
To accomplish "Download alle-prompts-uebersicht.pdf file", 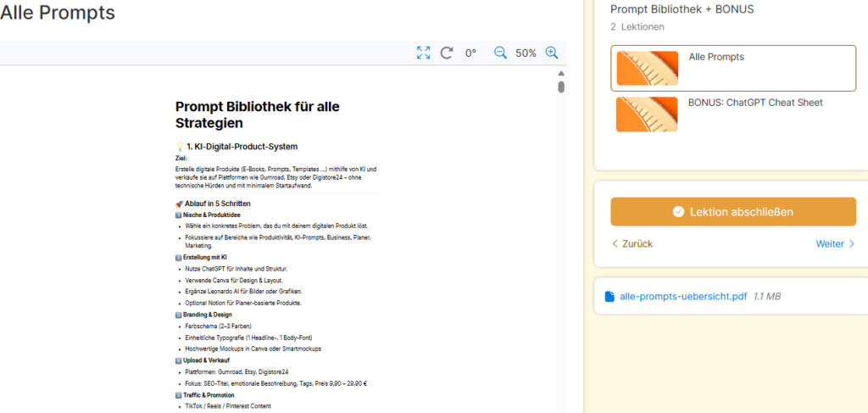I will point(683,297).
